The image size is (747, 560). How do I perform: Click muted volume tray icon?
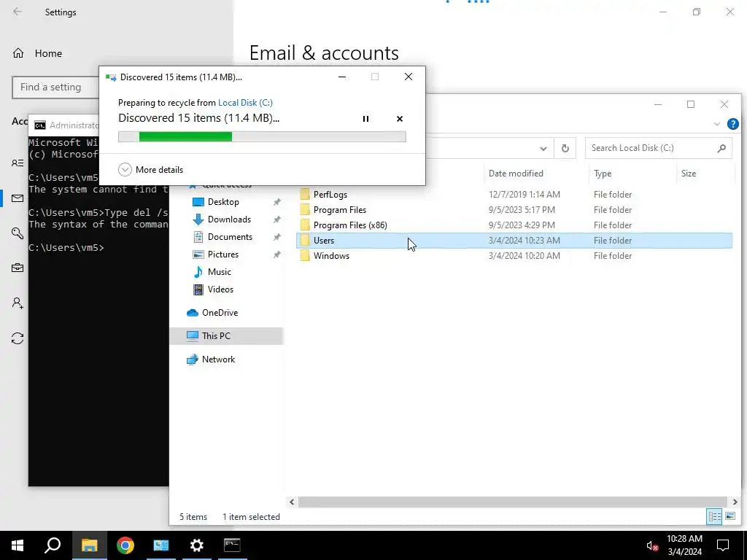coord(651,545)
